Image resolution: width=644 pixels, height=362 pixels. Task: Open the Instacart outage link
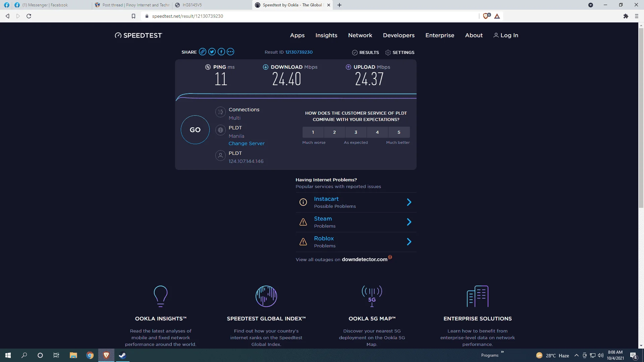326,199
